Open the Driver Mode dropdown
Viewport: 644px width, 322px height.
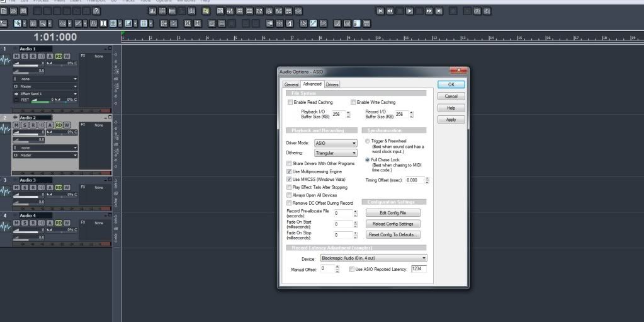[x=336, y=144]
